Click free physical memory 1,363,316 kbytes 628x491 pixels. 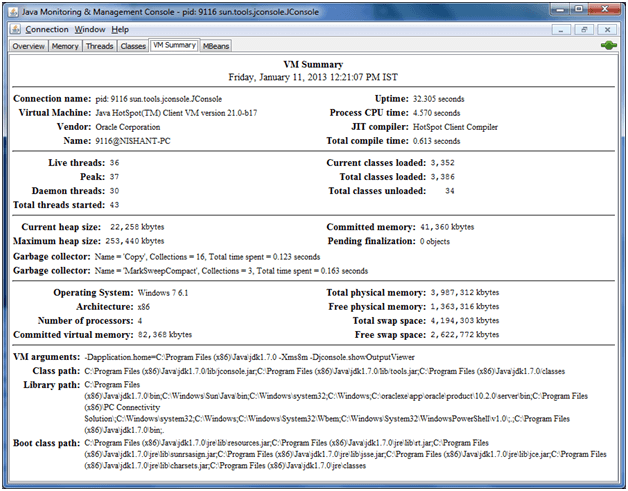click(x=465, y=307)
